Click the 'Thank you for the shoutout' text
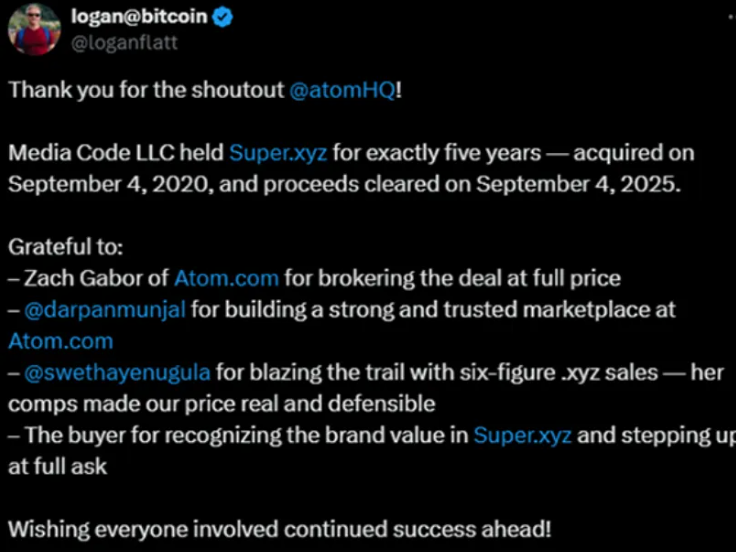This screenshot has width=736, height=552. point(146,89)
